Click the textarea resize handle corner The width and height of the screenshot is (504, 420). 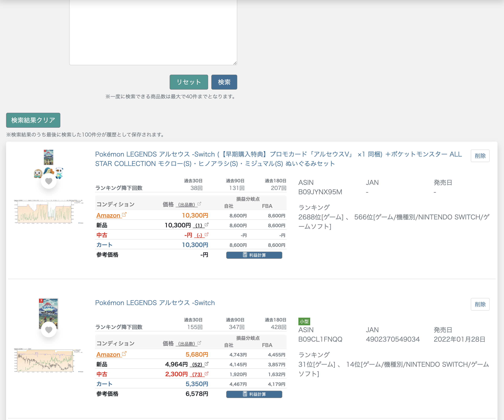235,63
